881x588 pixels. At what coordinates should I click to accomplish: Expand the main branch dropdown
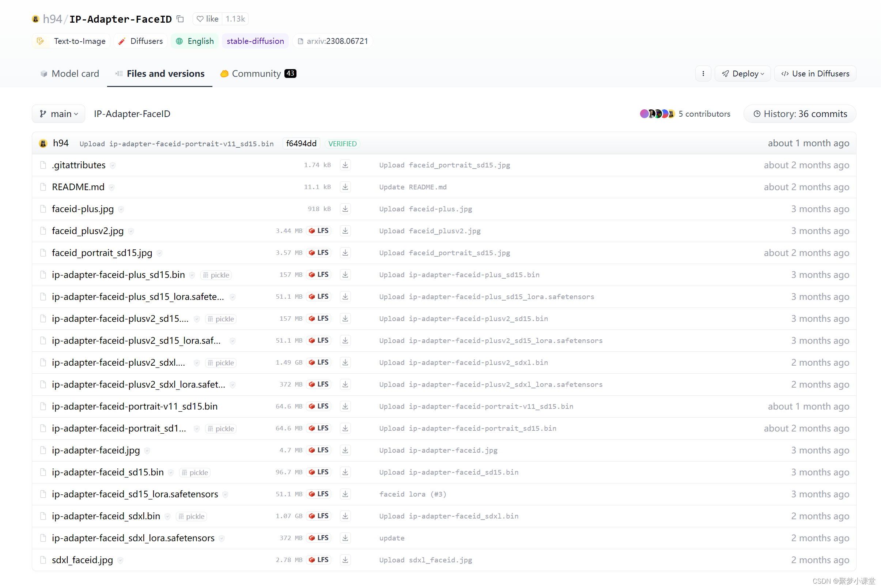coord(58,114)
